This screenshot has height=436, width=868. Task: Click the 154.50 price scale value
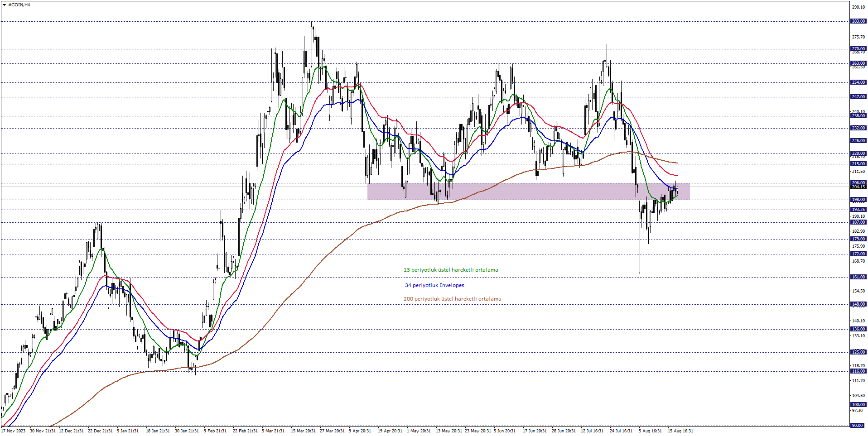pos(858,291)
